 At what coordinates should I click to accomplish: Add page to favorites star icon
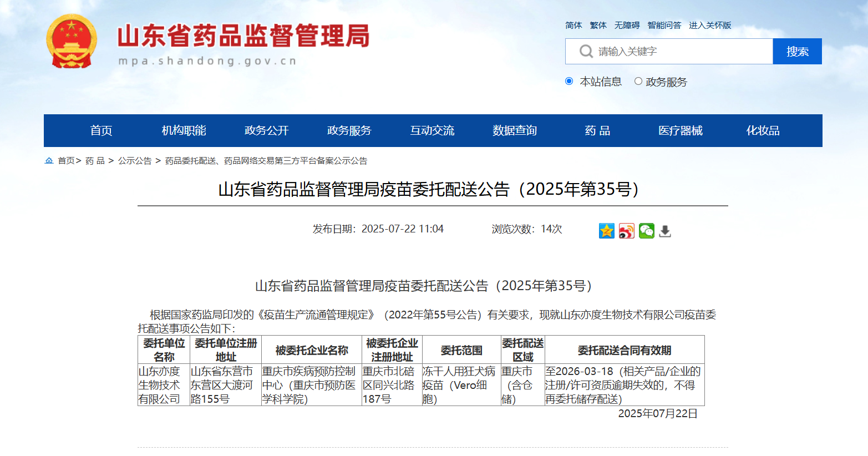(607, 230)
